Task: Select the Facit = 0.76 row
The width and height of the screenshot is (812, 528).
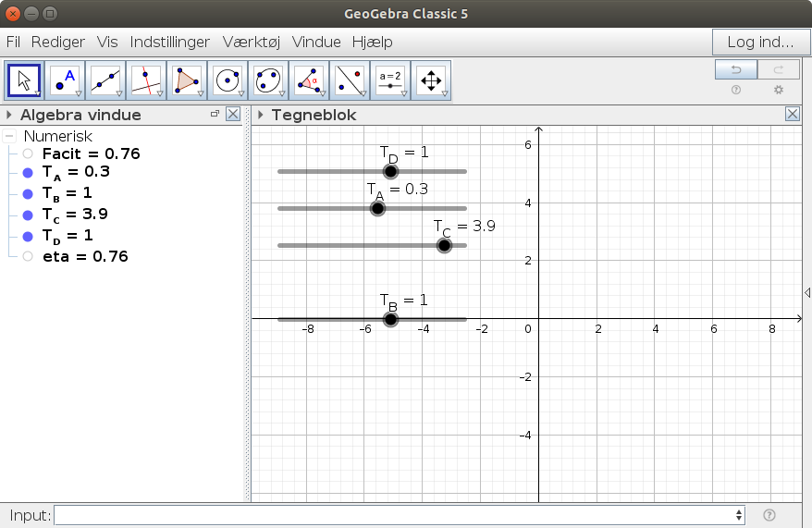Action: point(92,153)
